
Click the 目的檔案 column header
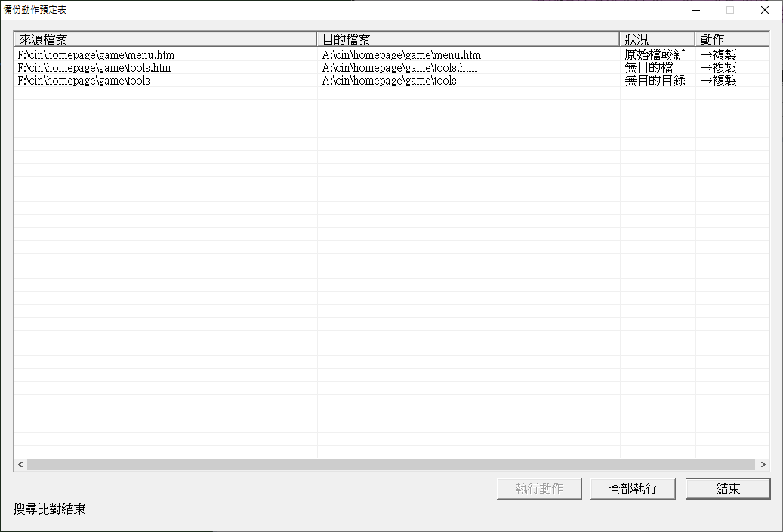(467, 39)
